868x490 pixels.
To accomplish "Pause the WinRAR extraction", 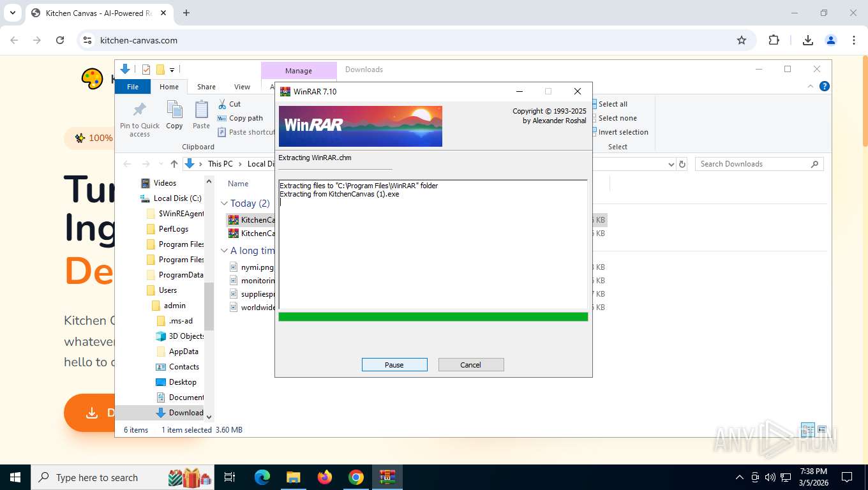I will (394, 365).
